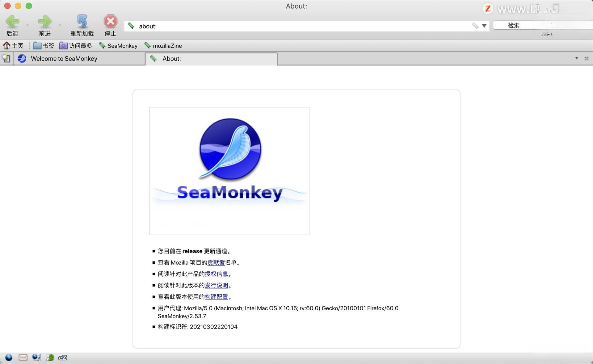
Task: Click the 您目前在 release 更新通道 line
Action: 194,251
